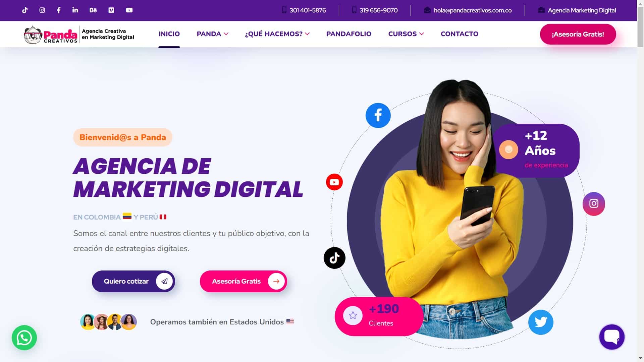Go to the PANDAFOLIO menu item
Image resolution: width=644 pixels, height=362 pixels.
(349, 34)
